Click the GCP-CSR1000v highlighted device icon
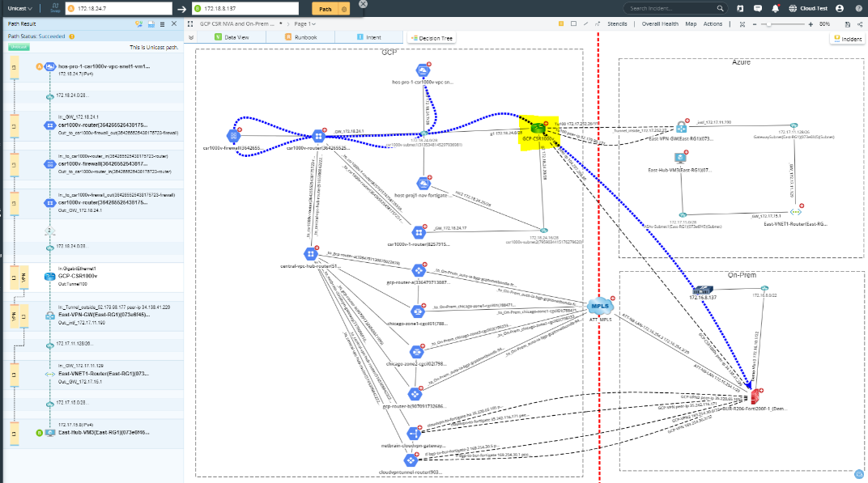868x483 pixels. [537, 128]
